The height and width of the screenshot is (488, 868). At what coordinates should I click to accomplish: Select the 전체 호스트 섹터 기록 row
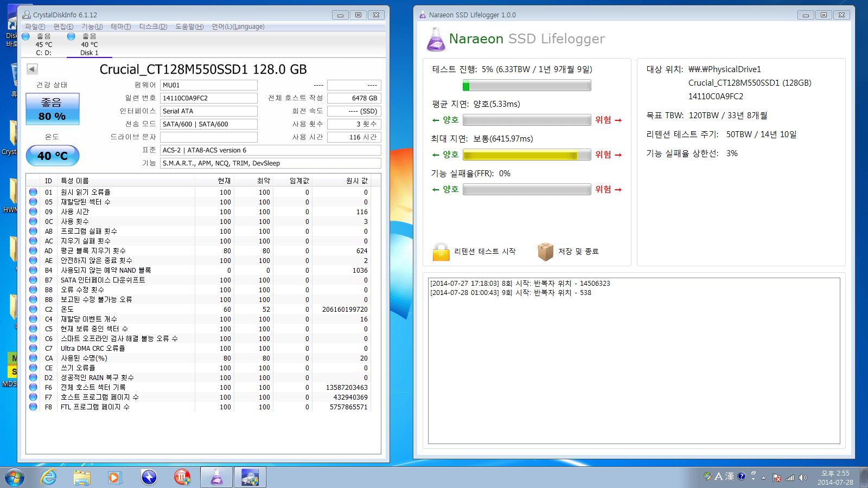(199, 387)
